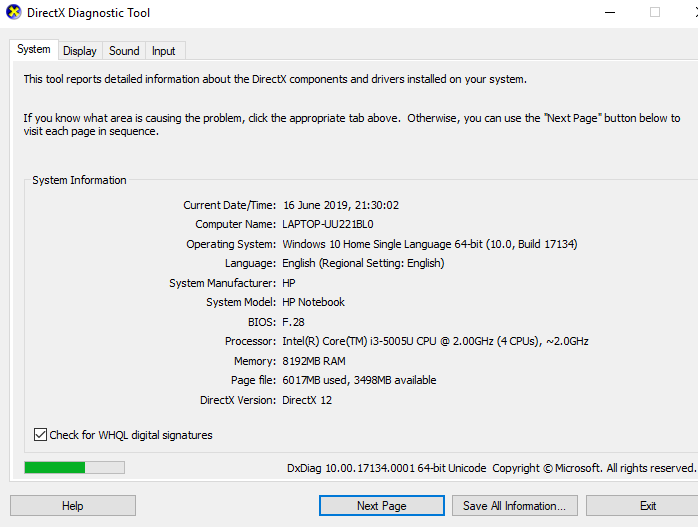Click the Language label
Viewport: 698px width, 527px height.
(251, 263)
